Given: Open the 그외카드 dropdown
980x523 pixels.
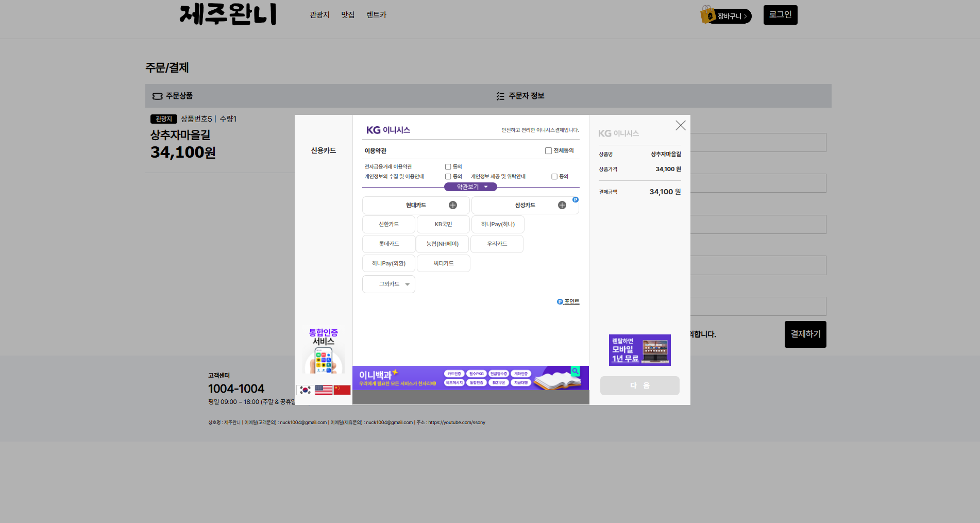Looking at the screenshot, I should pos(388,284).
